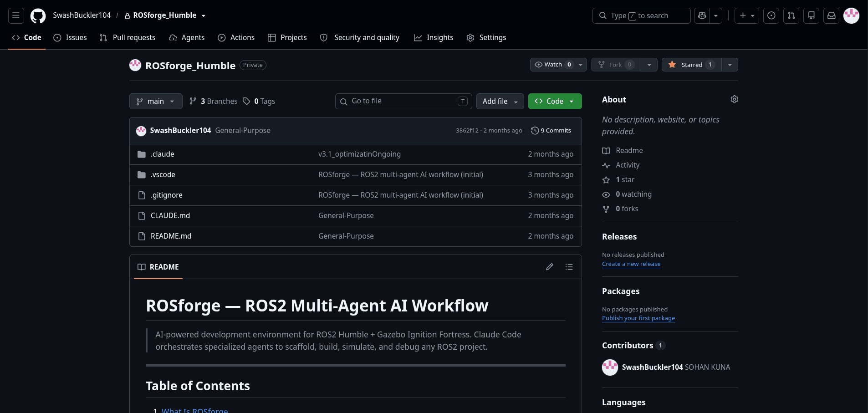Open the Watch notifications dropdown
This screenshot has width=868, height=413.
pyautogui.click(x=558, y=65)
